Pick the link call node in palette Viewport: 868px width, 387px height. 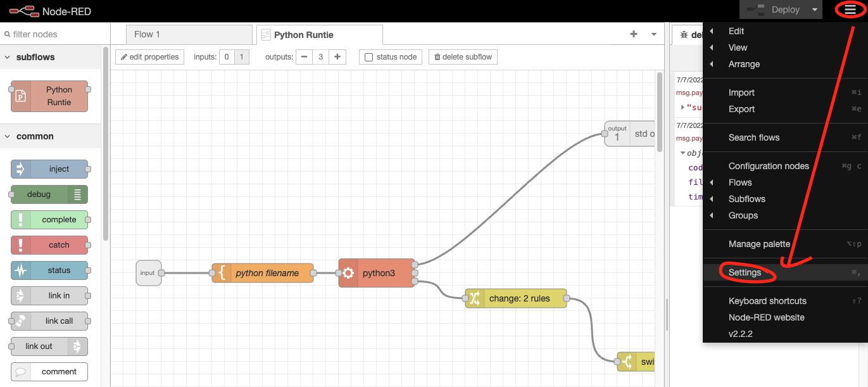click(x=49, y=321)
